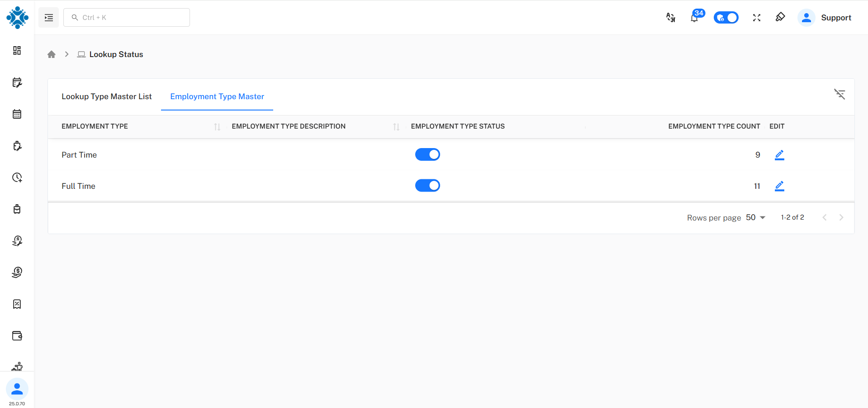Edit the Part Time row
The width and height of the screenshot is (868, 408).
(x=779, y=155)
